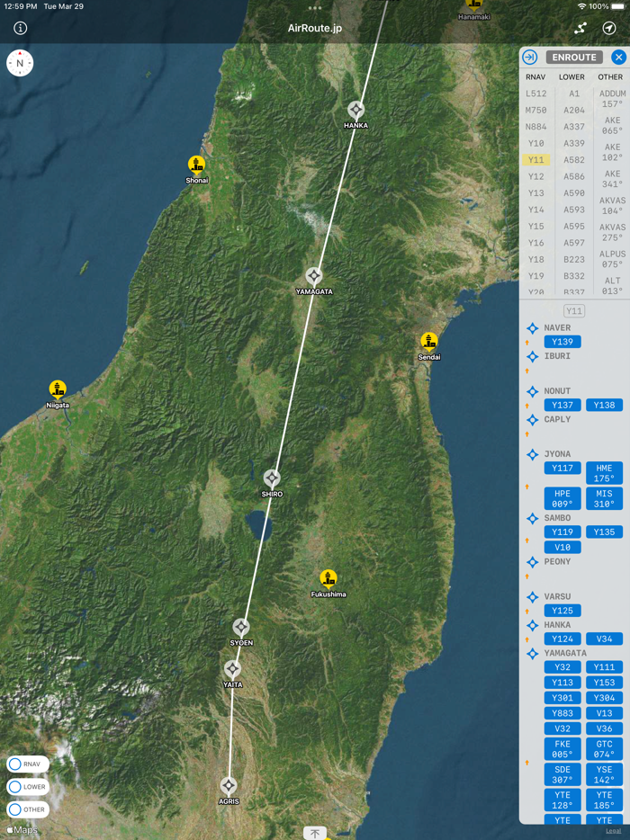The width and height of the screenshot is (630, 840).
Task: Tap the IBURI waypoint icon in list
Action: [533, 356]
